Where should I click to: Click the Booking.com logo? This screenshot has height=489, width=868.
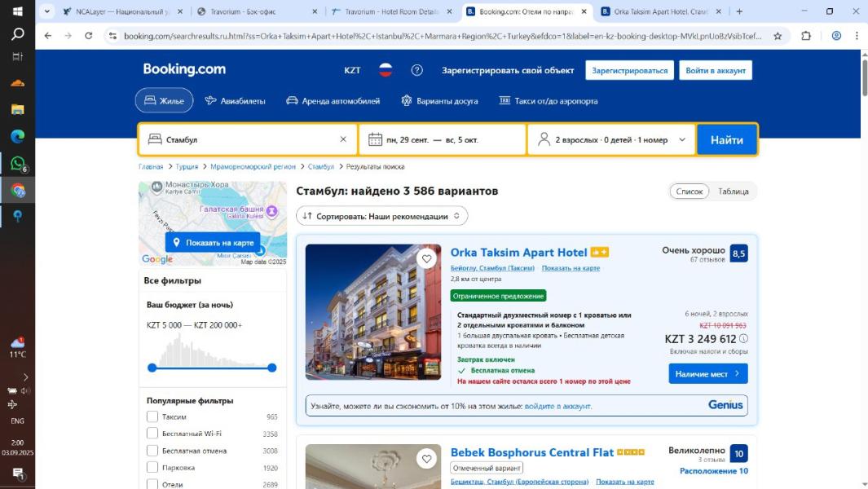(184, 69)
